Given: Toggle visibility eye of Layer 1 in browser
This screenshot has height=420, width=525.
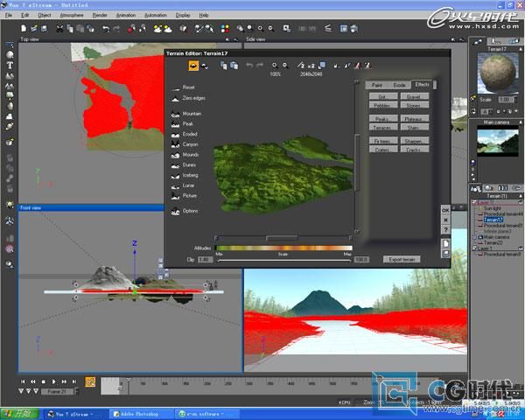Looking at the screenshot, I should pyautogui.click(x=521, y=248).
